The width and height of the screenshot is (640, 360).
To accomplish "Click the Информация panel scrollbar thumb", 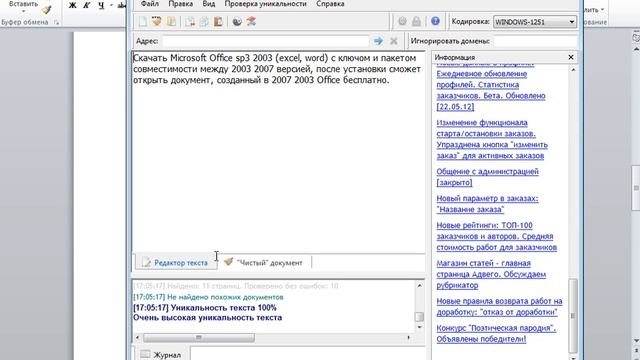I will (573, 315).
